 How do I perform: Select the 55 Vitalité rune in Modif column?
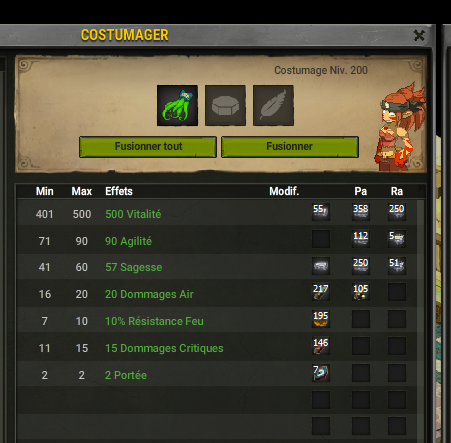pos(321,212)
